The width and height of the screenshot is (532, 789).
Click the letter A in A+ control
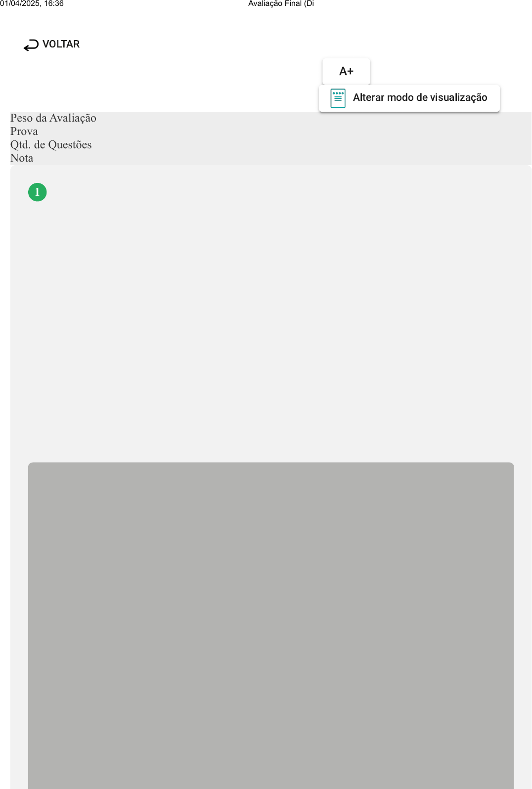coord(343,71)
